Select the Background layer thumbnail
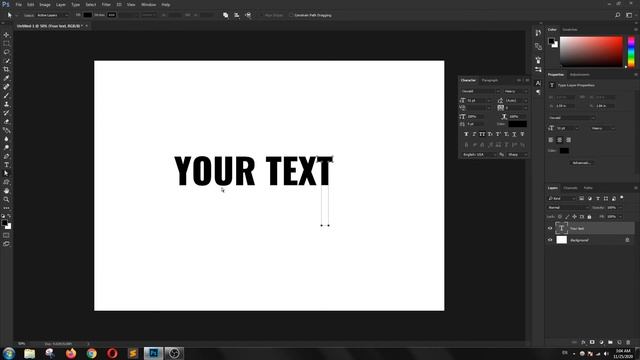 point(562,240)
